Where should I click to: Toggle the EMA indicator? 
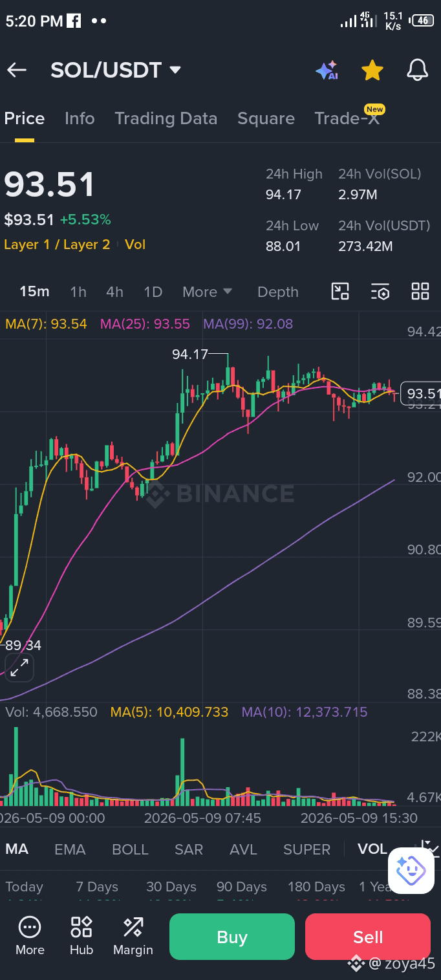(x=70, y=849)
